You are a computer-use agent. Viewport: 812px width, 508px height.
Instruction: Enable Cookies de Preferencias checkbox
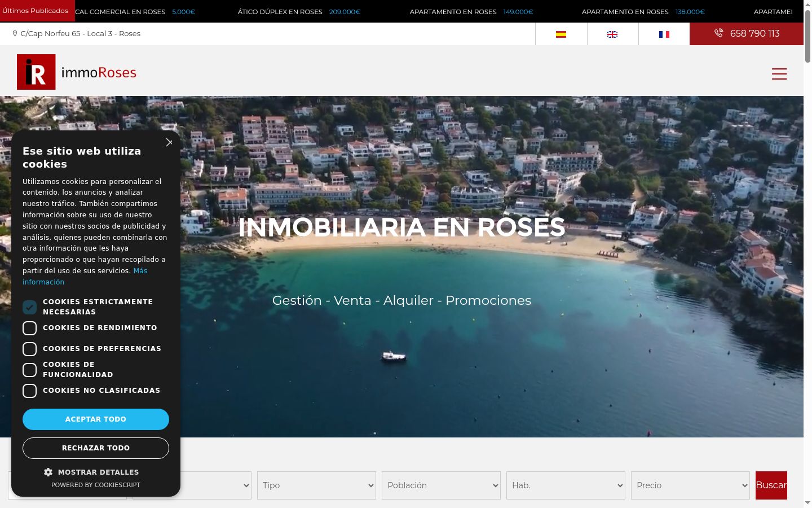click(x=29, y=349)
